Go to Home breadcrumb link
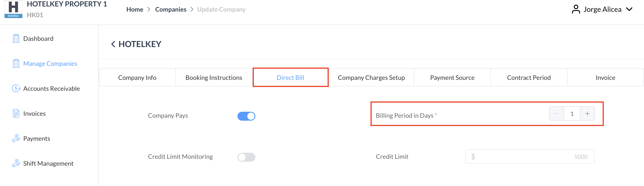Screen dimensions: 644x186 [134, 9]
